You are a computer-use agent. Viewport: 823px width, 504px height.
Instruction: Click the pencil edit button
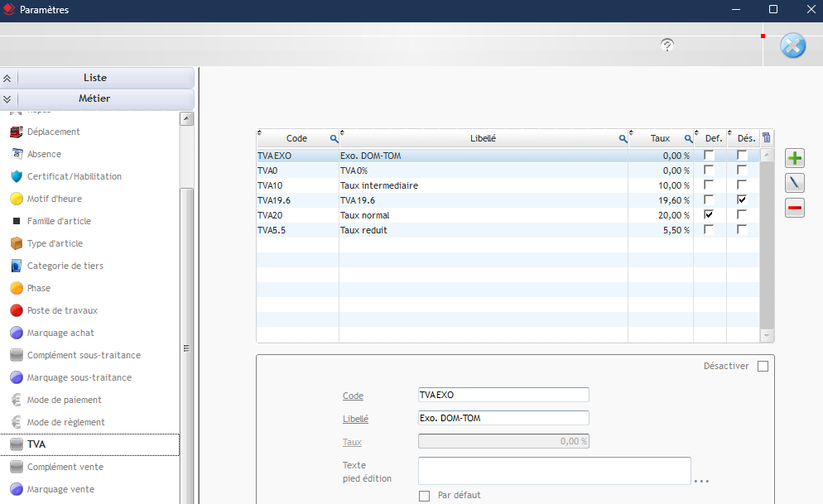pos(795,183)
